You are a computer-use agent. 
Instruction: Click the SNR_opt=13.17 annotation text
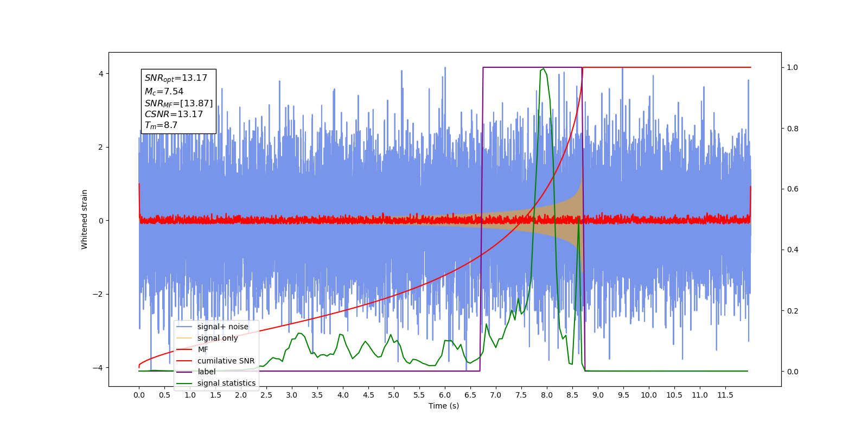176,78
